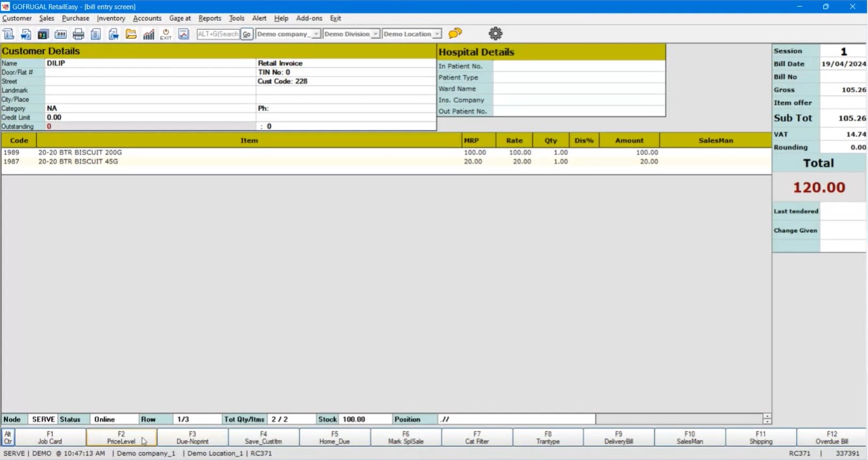Click the EXIT power icon in toolbar
Viewport: 868px width, 460px height.
[166, 34]
